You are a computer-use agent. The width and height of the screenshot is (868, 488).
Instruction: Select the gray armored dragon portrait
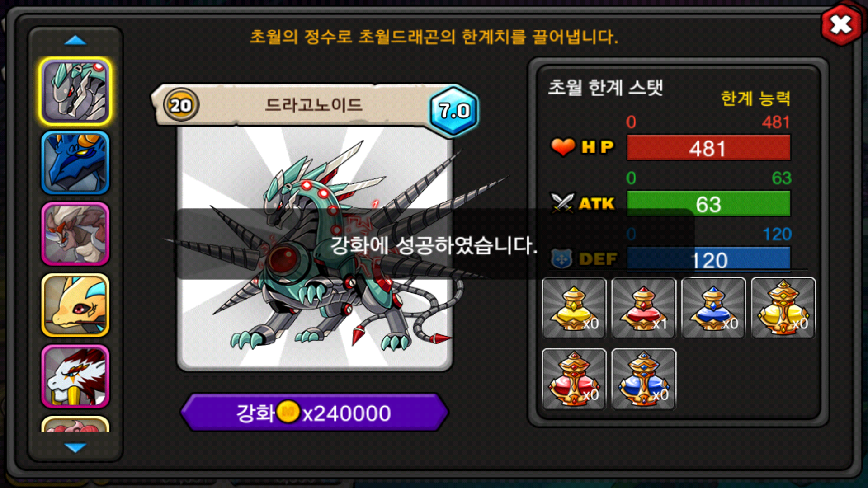75,91
